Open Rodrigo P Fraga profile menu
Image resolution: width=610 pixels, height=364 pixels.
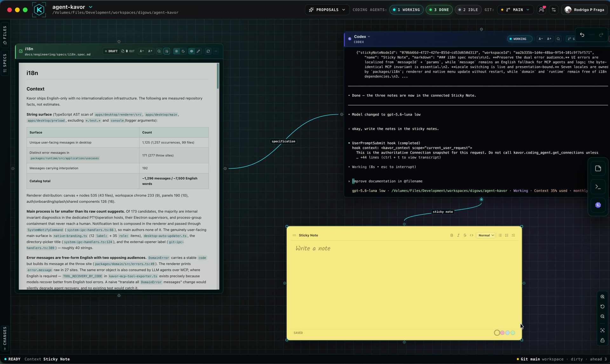[584, 10]
